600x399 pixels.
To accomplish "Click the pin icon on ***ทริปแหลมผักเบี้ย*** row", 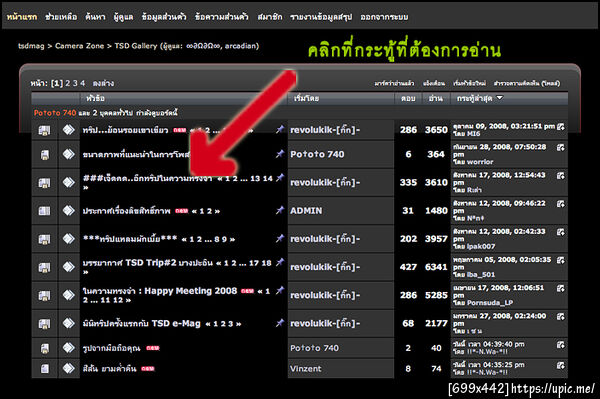I will 280,238.
